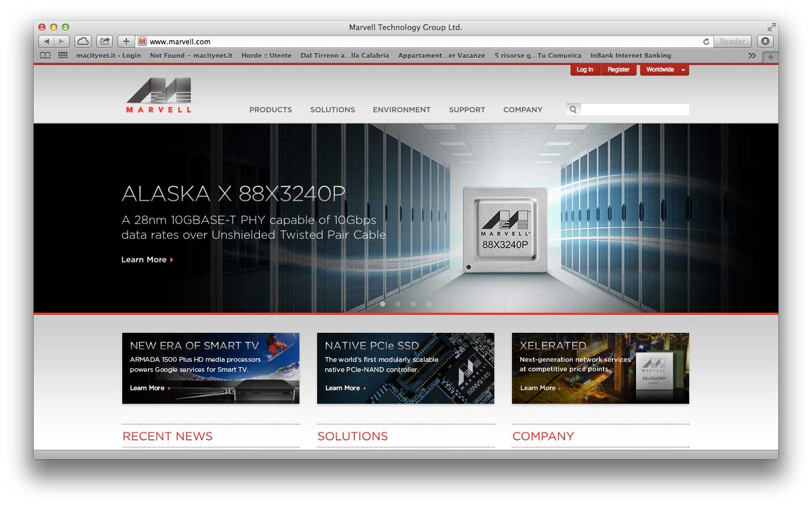Go forward using Safari's forward arrow
The height and width of the screenshot is (506, 812).
pyautogui.click(x=62, y=41)
